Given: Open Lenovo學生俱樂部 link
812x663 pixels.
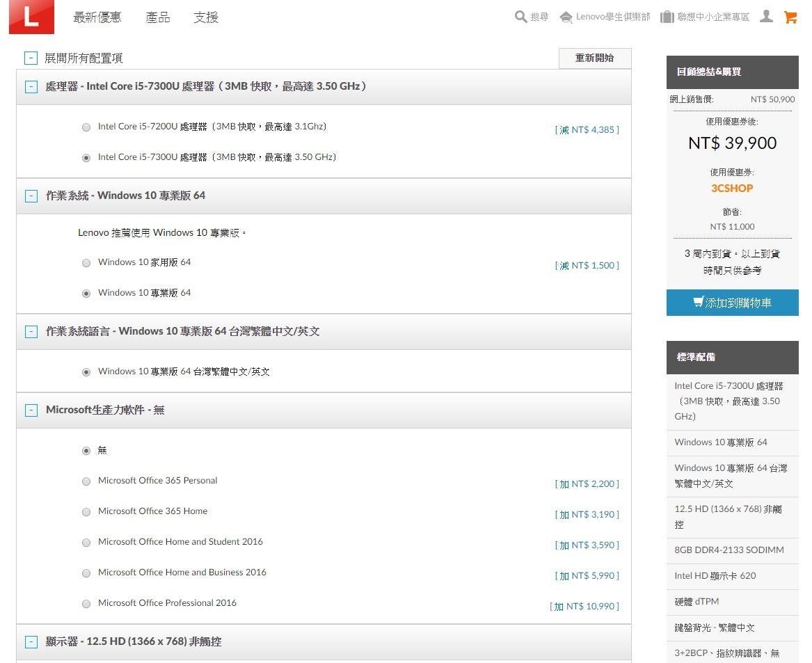Looking at the screenshot, I should point(612,17).
